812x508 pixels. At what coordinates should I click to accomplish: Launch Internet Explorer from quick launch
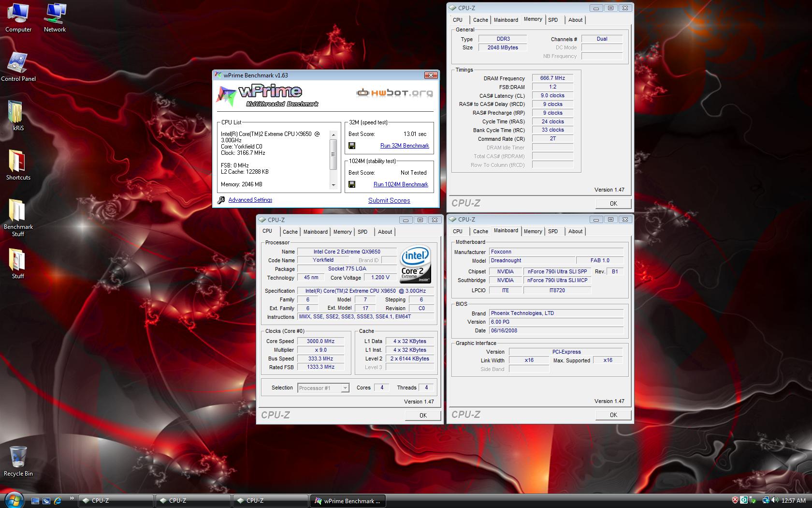coord(58,501)
